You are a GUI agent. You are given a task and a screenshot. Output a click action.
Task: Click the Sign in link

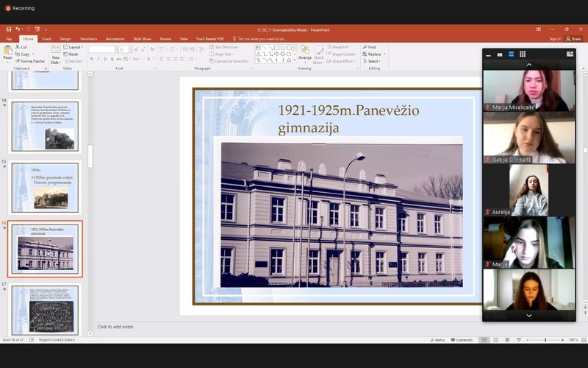[x=554, y=38]
